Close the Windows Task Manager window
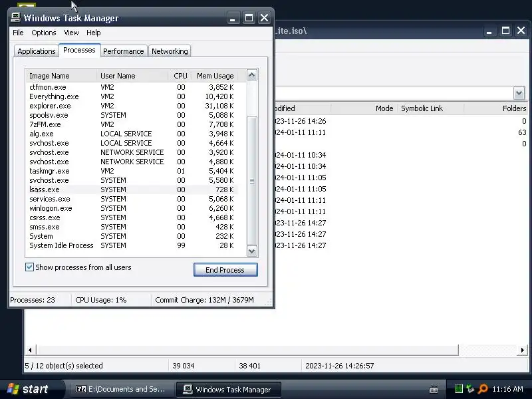Screen dimensions: 532x399 [264, 18]
